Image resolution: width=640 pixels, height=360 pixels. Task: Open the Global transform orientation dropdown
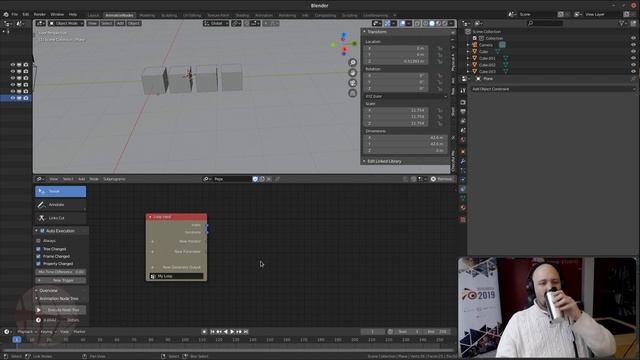pyautogui.click(x=216, y=24)
